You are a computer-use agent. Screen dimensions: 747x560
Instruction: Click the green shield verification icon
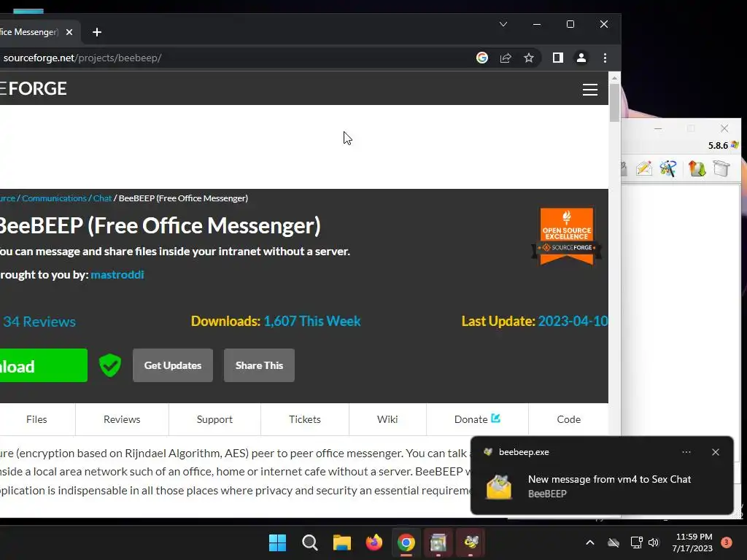[110, 365]
